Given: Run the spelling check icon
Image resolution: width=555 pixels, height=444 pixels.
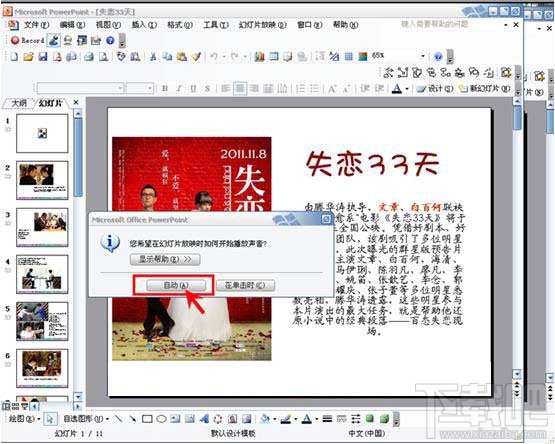Looking at the screenshot, I should tap(121, 56).
